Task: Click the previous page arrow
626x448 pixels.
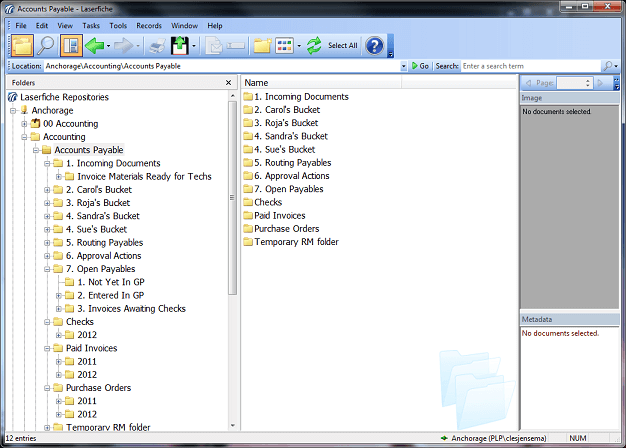Action: click(528, 83)
